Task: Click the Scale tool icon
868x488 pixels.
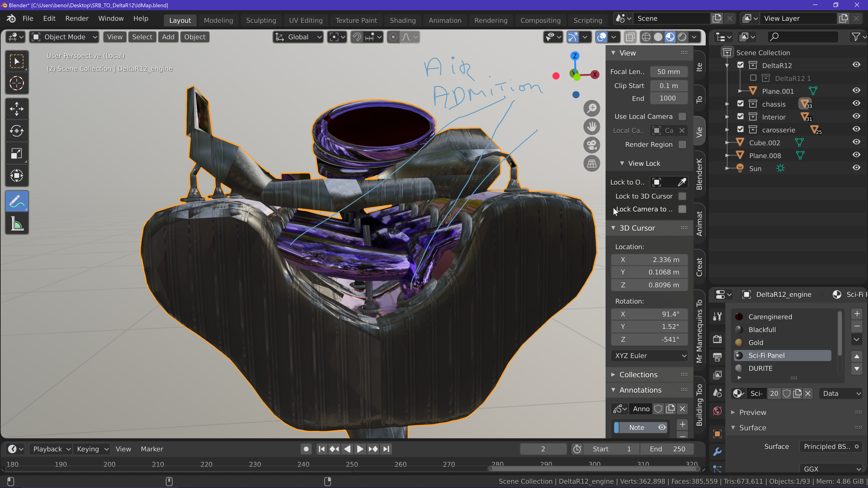Action: tap(17, 154)
